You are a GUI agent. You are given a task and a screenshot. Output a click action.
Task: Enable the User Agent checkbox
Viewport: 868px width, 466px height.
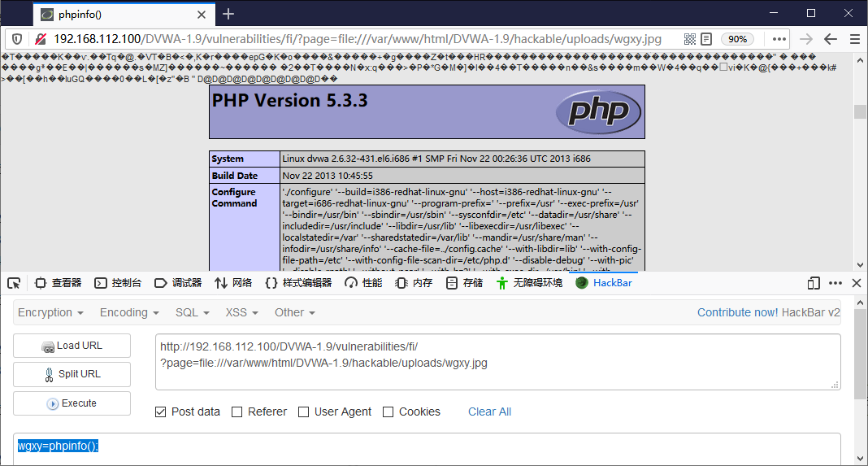(x=303, y=412)
